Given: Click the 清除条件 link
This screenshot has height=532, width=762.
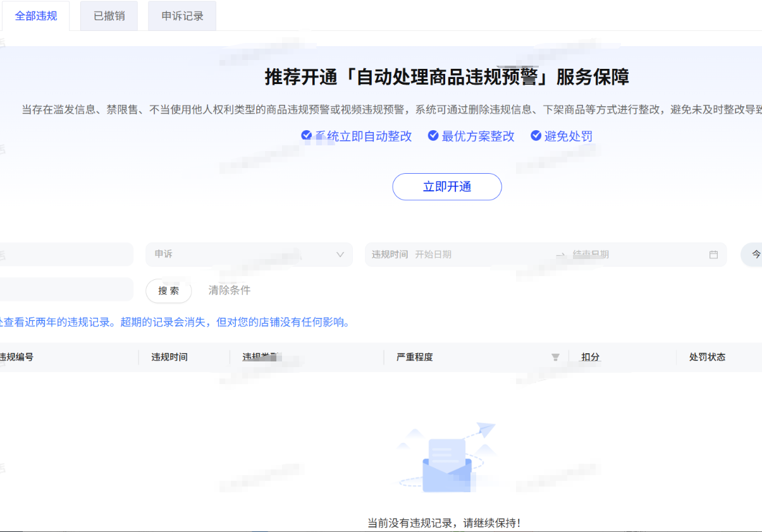Looking at the screenshot, I should (x=230, y=291).
